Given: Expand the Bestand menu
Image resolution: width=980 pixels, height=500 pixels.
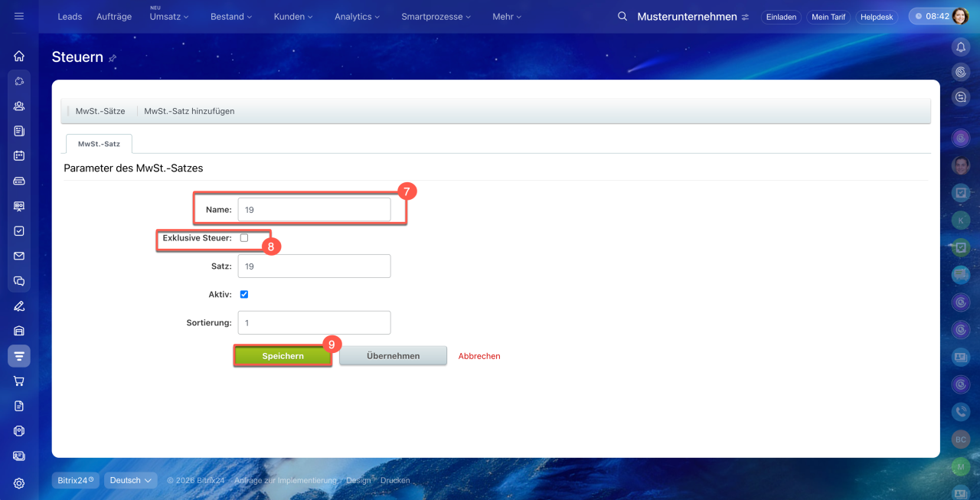Looking at the screenshot, I should coord(231,16).
